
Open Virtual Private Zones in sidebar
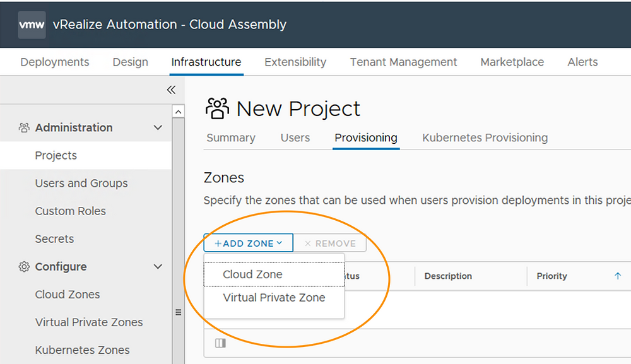pos(89,322)
